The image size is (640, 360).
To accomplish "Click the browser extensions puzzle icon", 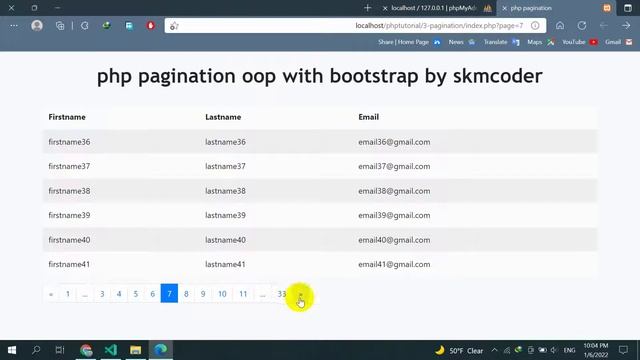I will click(x=84, y=26).
